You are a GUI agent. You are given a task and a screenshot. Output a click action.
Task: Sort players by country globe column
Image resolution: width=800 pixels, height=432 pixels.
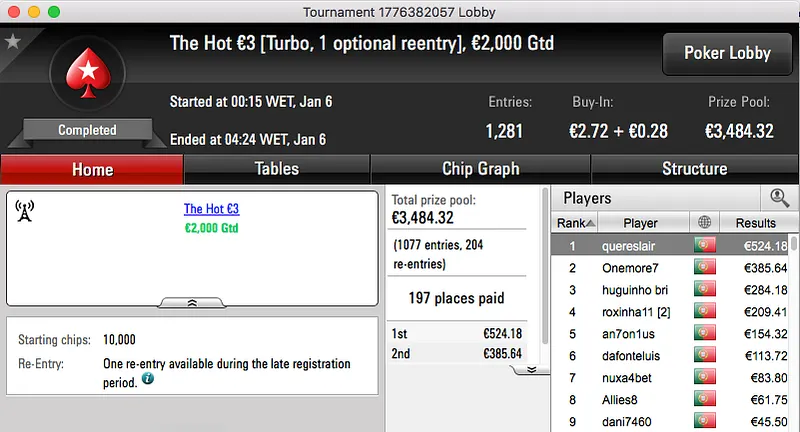[704, 223]
